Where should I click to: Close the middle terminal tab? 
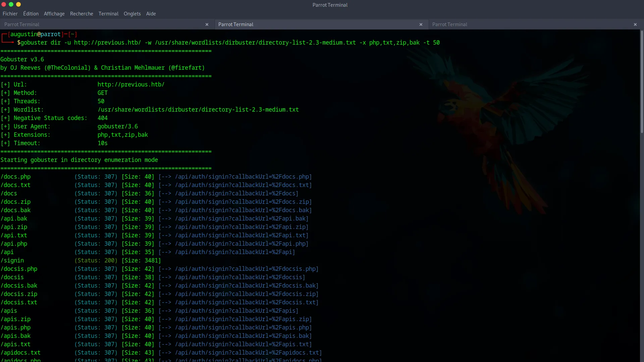(421, 24)
